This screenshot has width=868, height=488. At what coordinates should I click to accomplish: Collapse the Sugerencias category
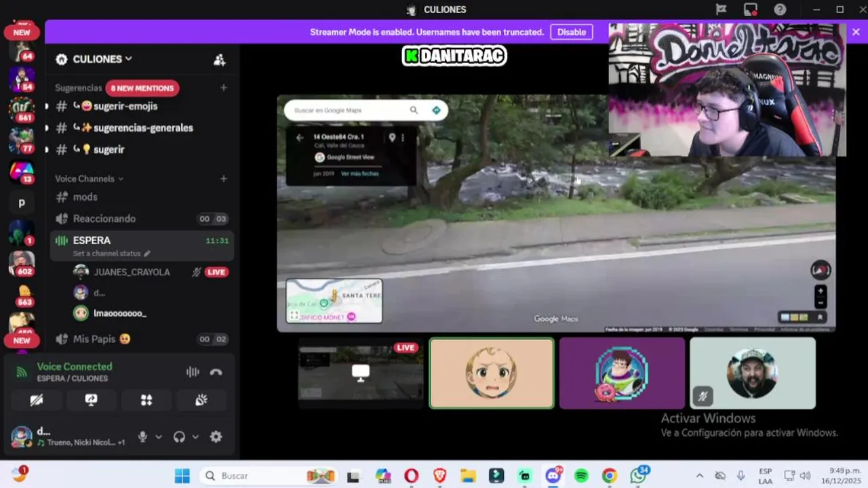(x=78, y=88)
